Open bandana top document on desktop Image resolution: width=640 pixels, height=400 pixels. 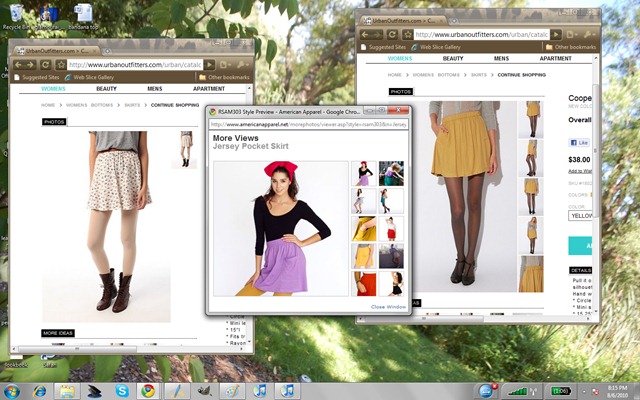click(83, 17)
